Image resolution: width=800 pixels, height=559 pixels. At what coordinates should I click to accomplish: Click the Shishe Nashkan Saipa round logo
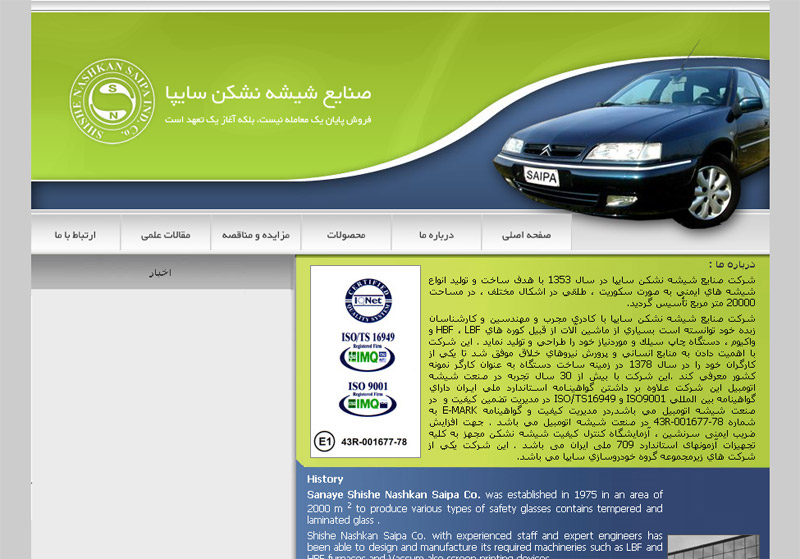click(112, 101)
